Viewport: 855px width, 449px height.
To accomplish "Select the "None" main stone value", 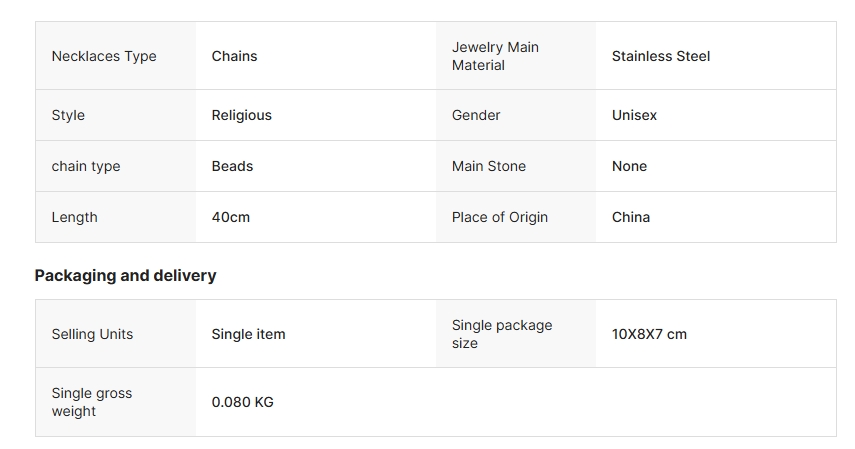I will pos(629,166).
